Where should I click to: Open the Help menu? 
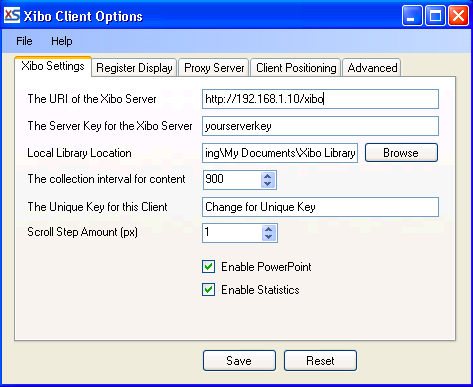(x=62, y=41)
